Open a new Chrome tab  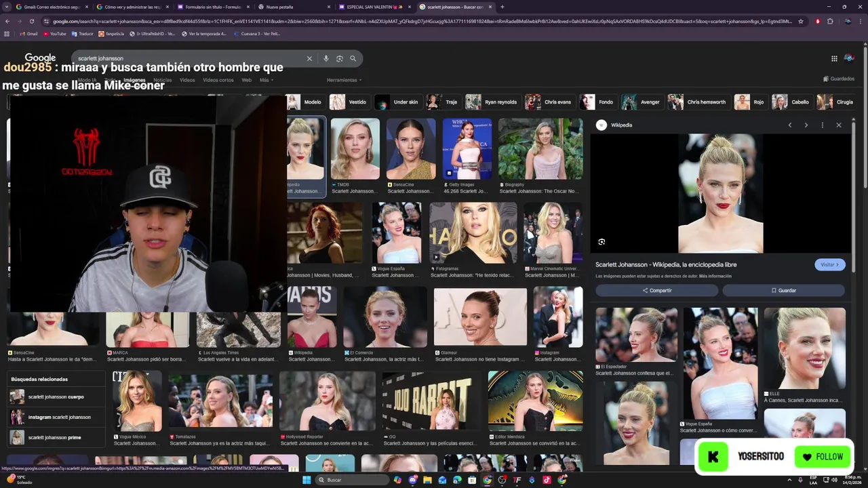click(x=502, y=7)
